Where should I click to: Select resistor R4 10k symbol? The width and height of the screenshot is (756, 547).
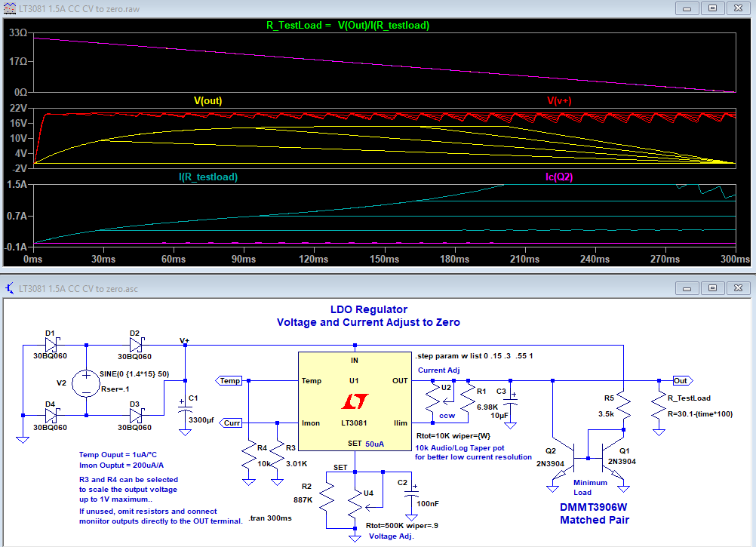pos(249,456)
